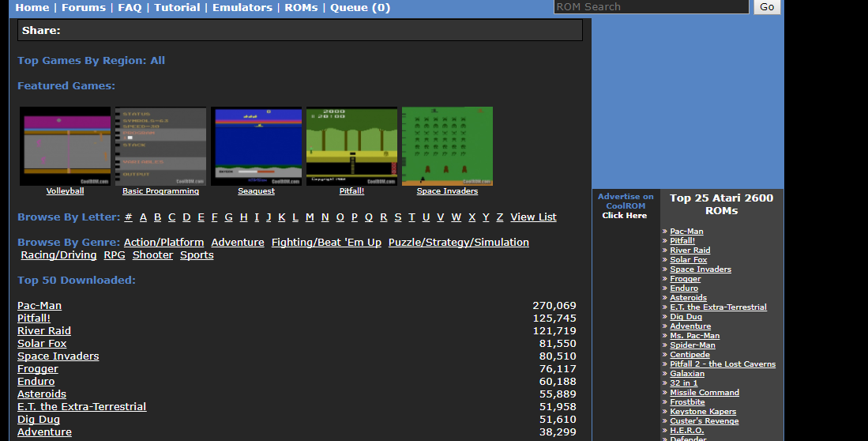
Task: Open the Forums nav link
Action: (84, 7)
